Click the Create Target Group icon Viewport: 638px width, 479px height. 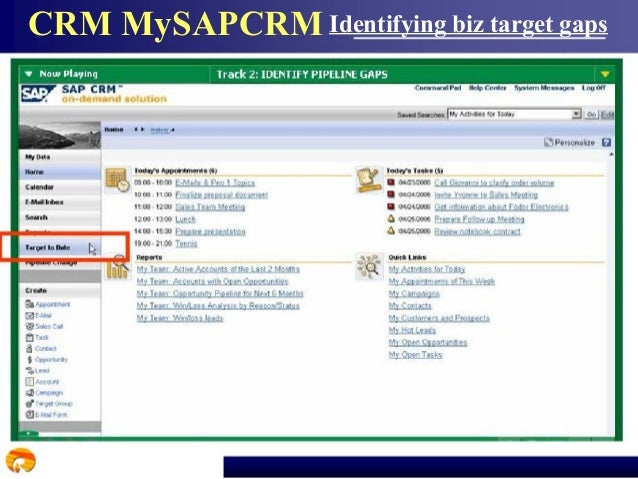pos(30,404)
